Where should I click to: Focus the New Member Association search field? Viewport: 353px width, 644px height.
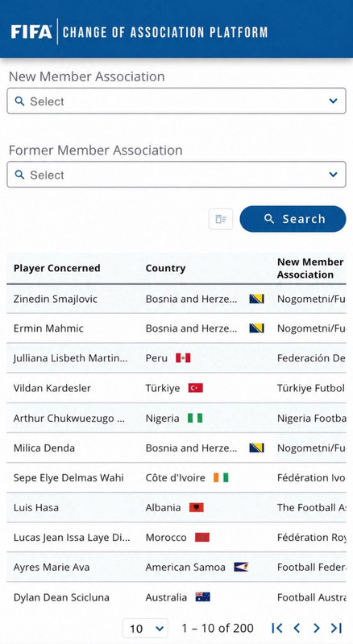[x=176, y=101]
